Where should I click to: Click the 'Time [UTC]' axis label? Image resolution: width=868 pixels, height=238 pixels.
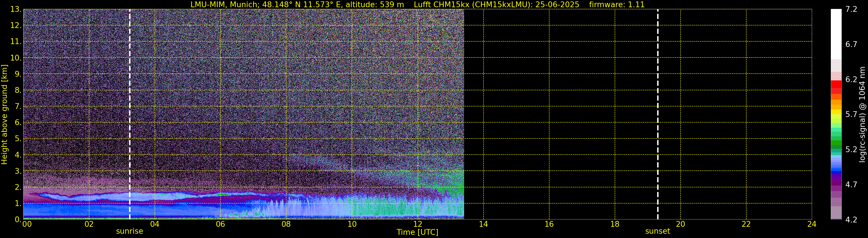(x=417, y=232)
